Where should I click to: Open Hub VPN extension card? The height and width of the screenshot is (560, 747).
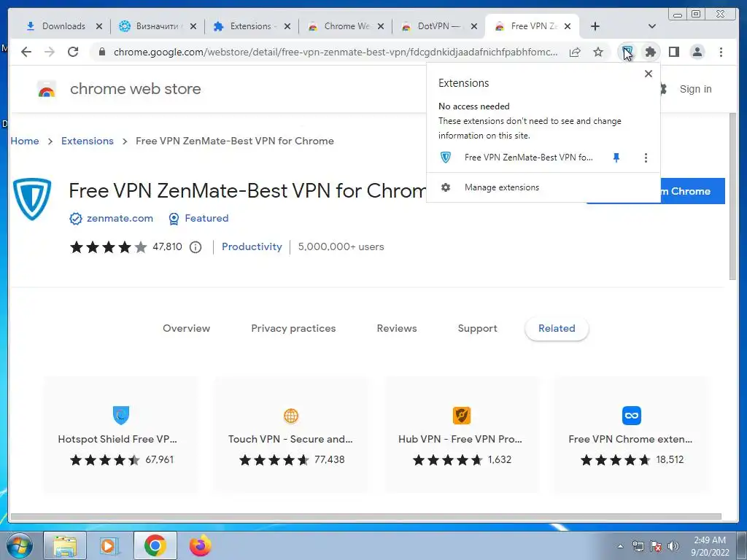coord(461,435)
